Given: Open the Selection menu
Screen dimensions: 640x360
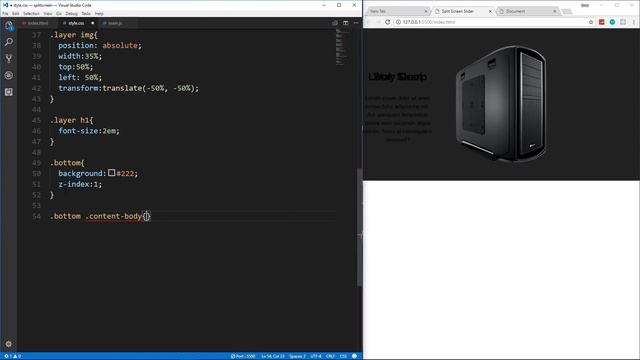Looking at the screenshot, I should tap(31, 13).
